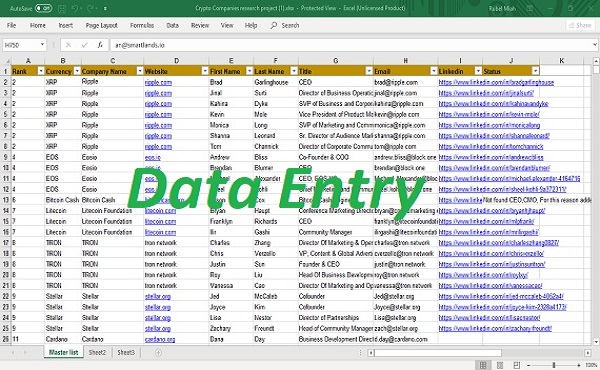600x370 pixels.
Task: Select the Master list sheet tab
Action: [x=64, y=352]
